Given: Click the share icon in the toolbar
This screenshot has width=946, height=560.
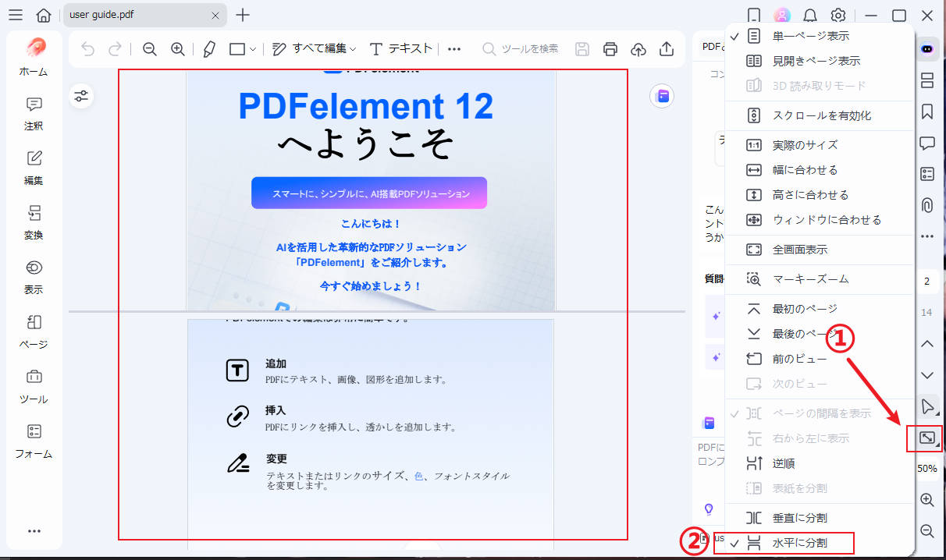Looking at the screenshot, I should tap(666, 48).
